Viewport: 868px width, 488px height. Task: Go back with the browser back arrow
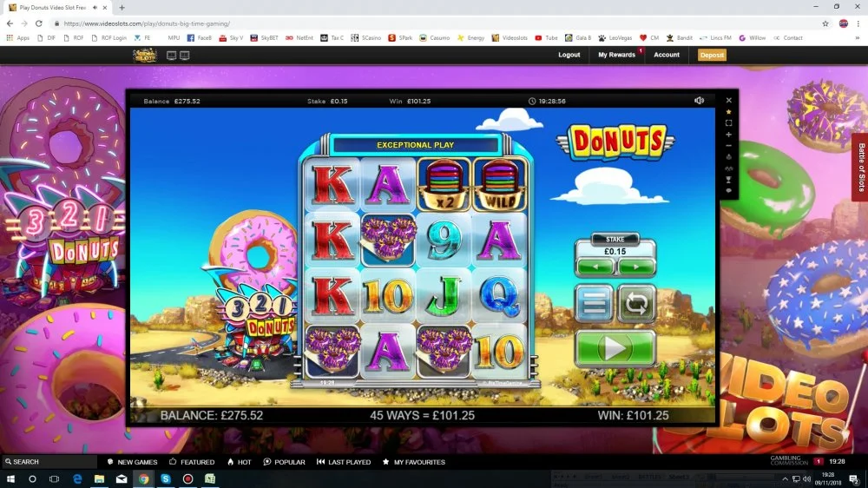pyautogui.click(x=10, y=23)
